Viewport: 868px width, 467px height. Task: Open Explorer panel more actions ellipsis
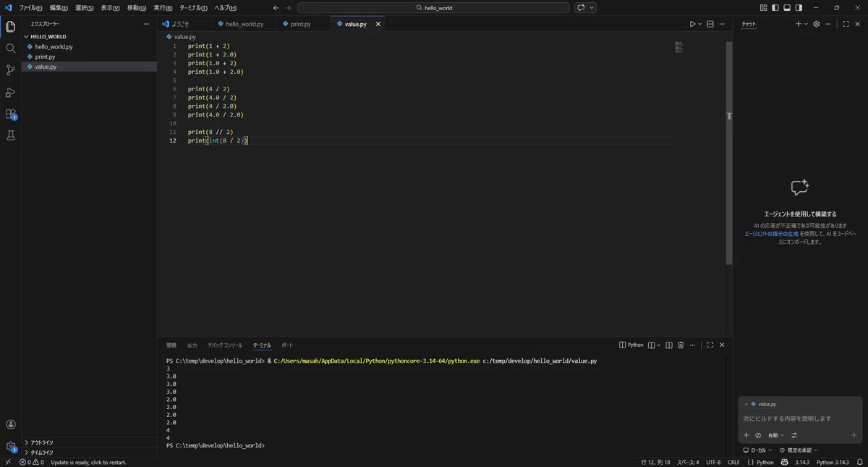[x=147, y=24]
